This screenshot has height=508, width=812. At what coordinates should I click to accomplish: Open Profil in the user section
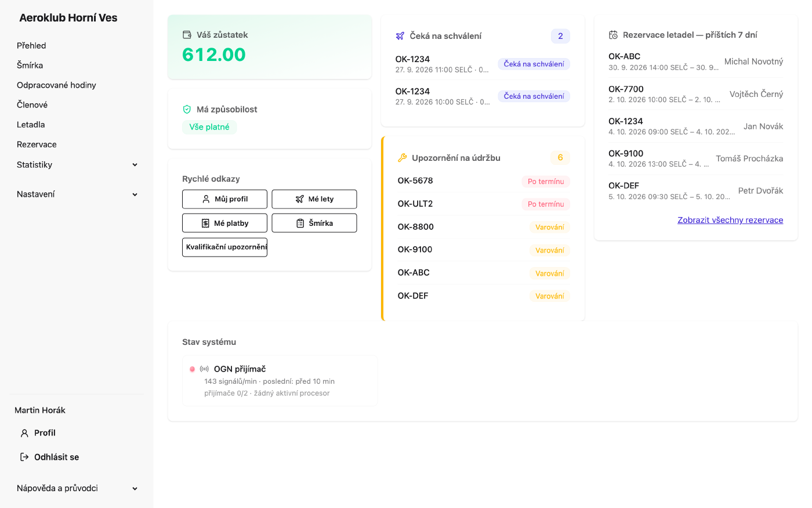click(x=38, y=433)
